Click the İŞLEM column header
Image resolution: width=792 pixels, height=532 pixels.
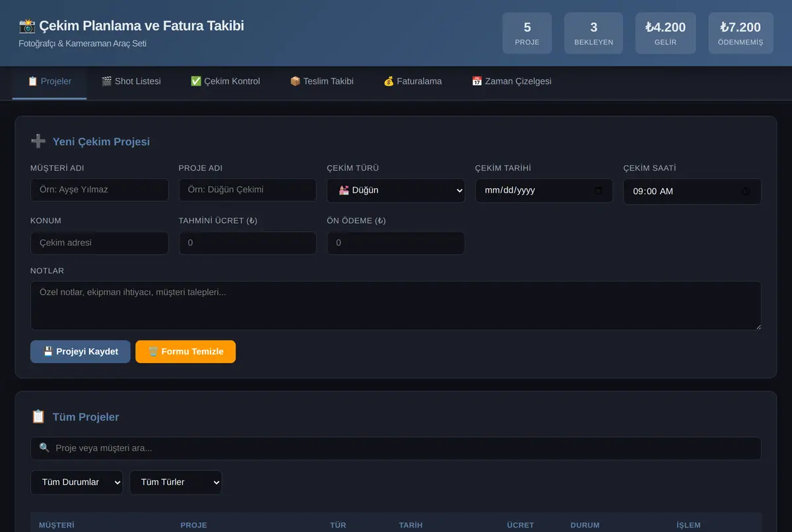coord(688,525)
